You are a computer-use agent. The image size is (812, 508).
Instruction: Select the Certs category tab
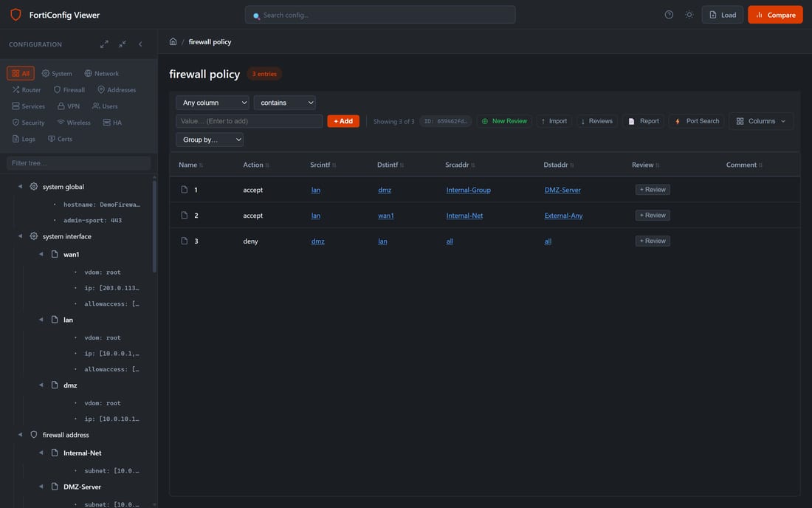pos(60,139)
